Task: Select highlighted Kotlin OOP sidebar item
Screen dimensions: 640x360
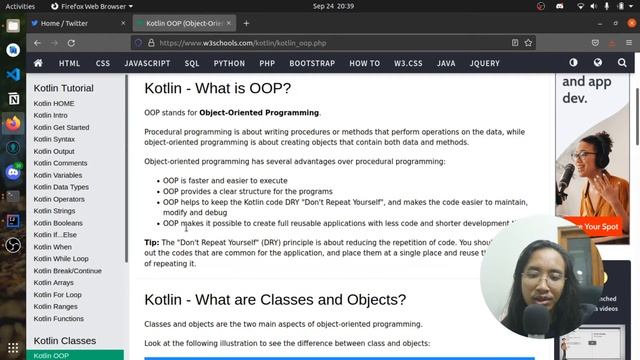Action: point(75,356)
